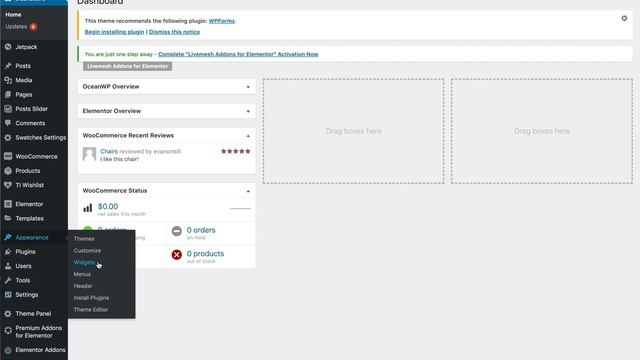Image resolution: width=640 pixels, height=360 pixels.
Task: Click Begin installing plugin link
Action: click(114, 32)
